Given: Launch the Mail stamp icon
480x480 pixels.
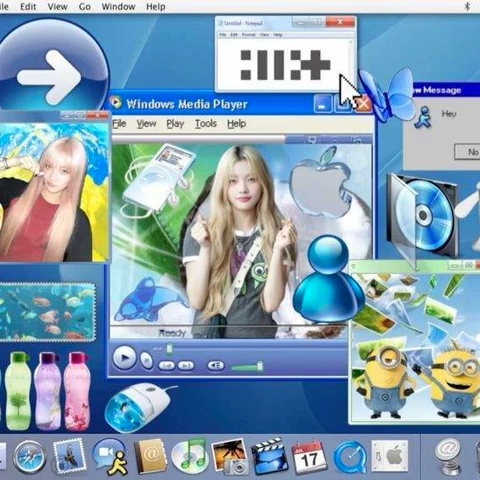Looking at the screenshot, I should [69, 456].
